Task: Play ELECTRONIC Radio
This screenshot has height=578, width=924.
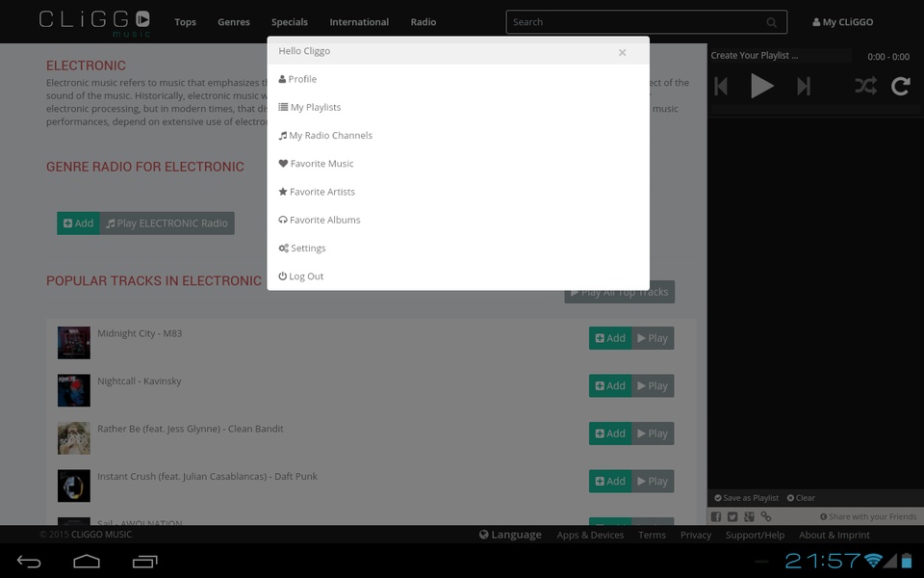Action: 167,223
